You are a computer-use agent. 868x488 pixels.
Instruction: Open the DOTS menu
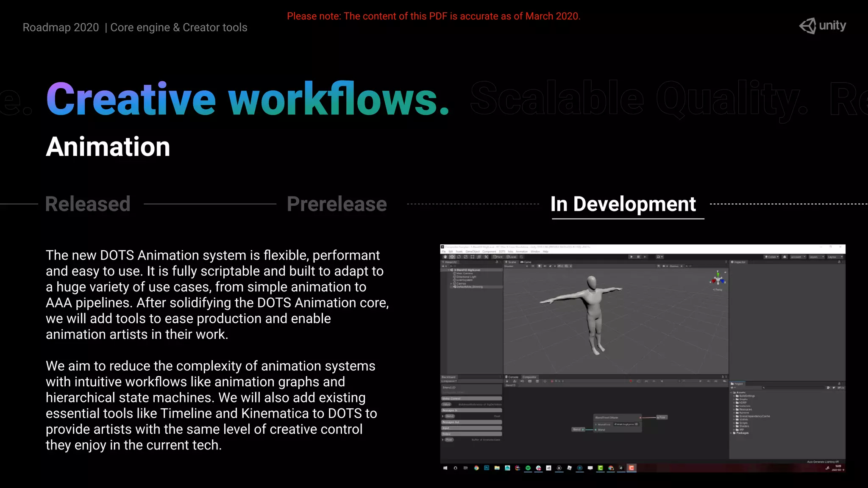tap(502, 252)
